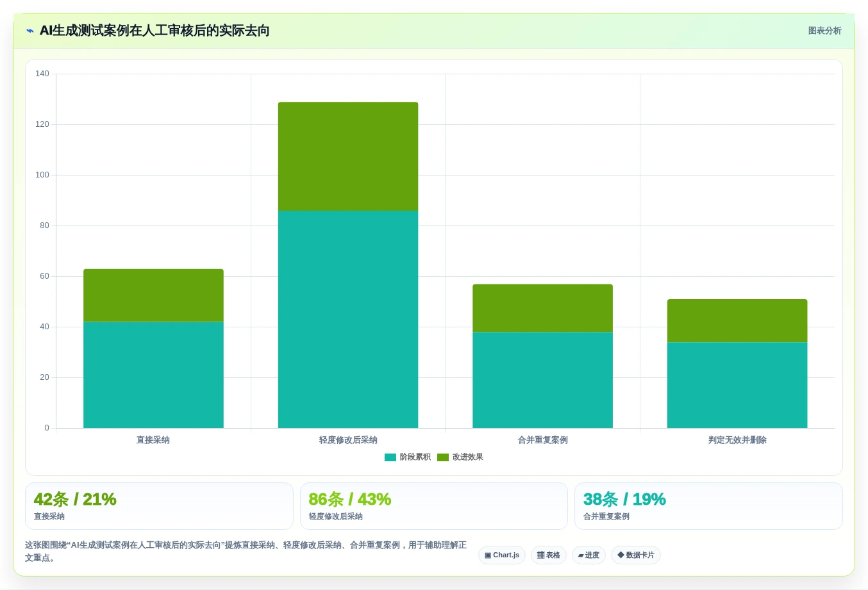This screenshot has width=868, height=590.
Task: Click the 阶段累积 legend text
Action: 415,457
